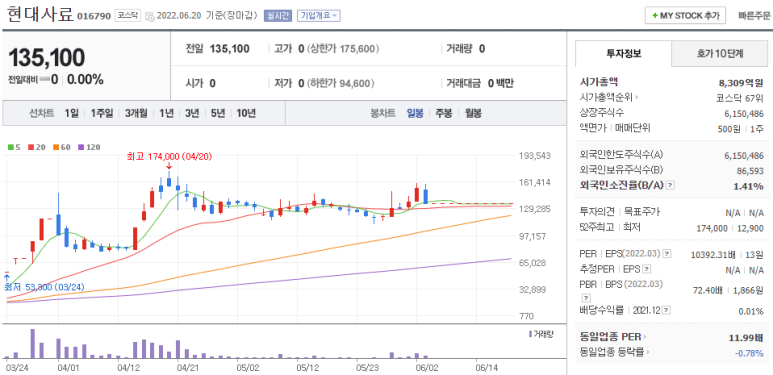Click the red arrow under 최고 174,000 label

pyautogui.click(x=169, y=166)
